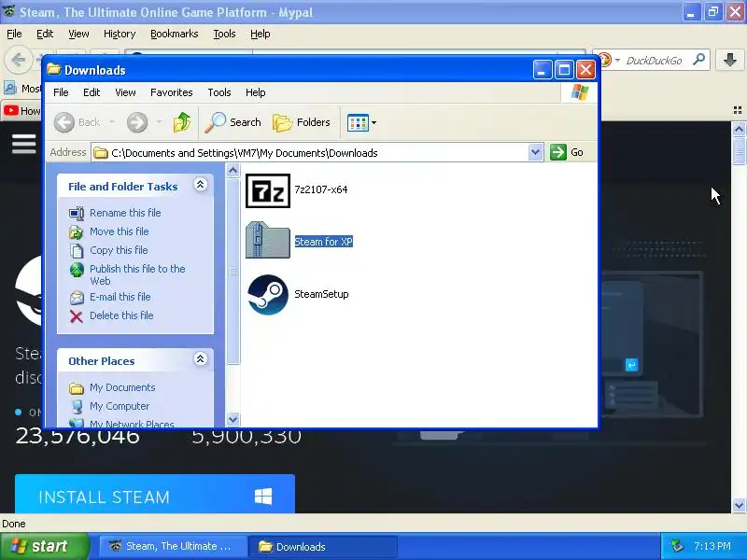Click Copy this file task
This screenshot has height=560, width=747.
point(119,250)
